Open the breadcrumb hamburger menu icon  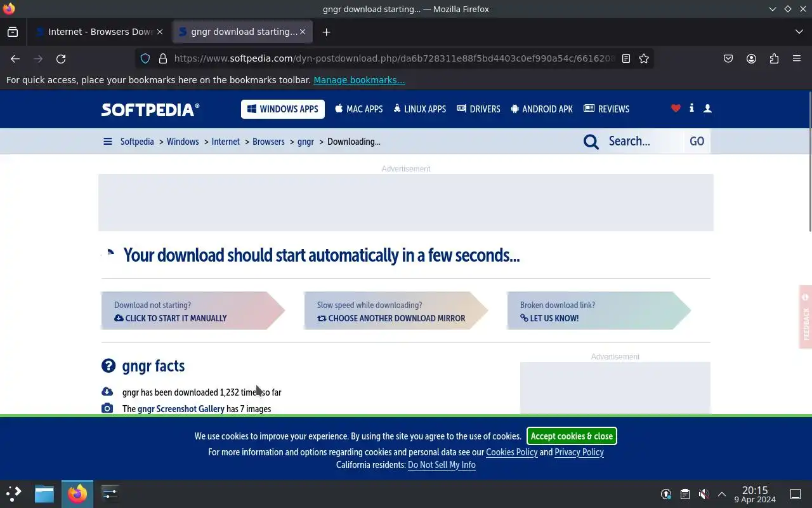coord(107,142)
